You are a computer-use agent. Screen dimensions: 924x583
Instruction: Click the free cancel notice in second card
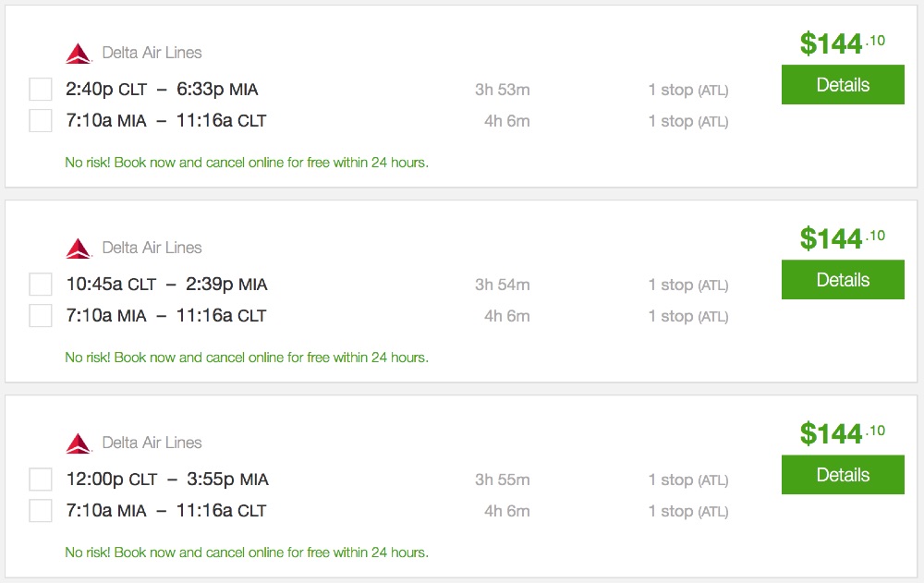[x=247, y=358]
